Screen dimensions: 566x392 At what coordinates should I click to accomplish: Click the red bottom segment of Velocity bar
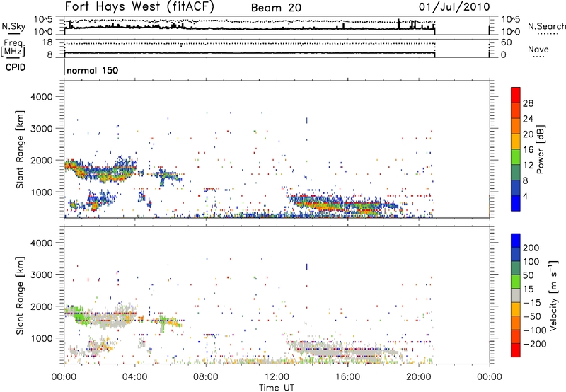coord(516,350)
